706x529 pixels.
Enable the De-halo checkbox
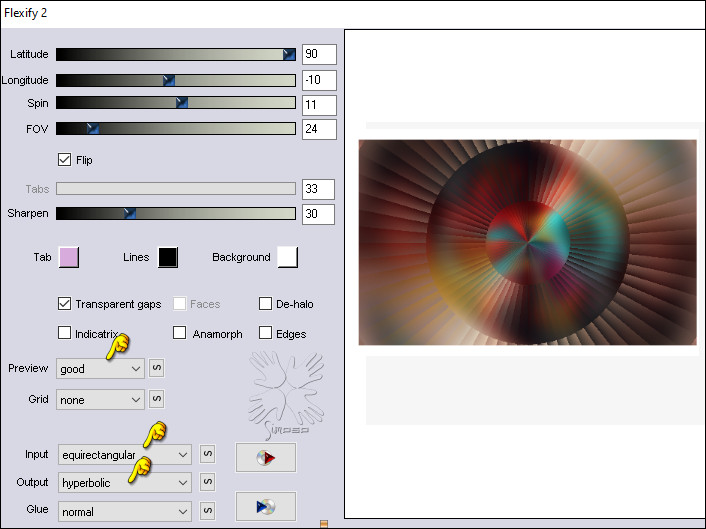(266, 304)
